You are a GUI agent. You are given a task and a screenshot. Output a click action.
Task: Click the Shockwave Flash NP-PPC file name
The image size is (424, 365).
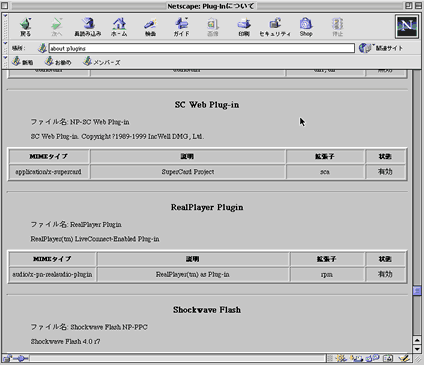(x=109, y=327)
